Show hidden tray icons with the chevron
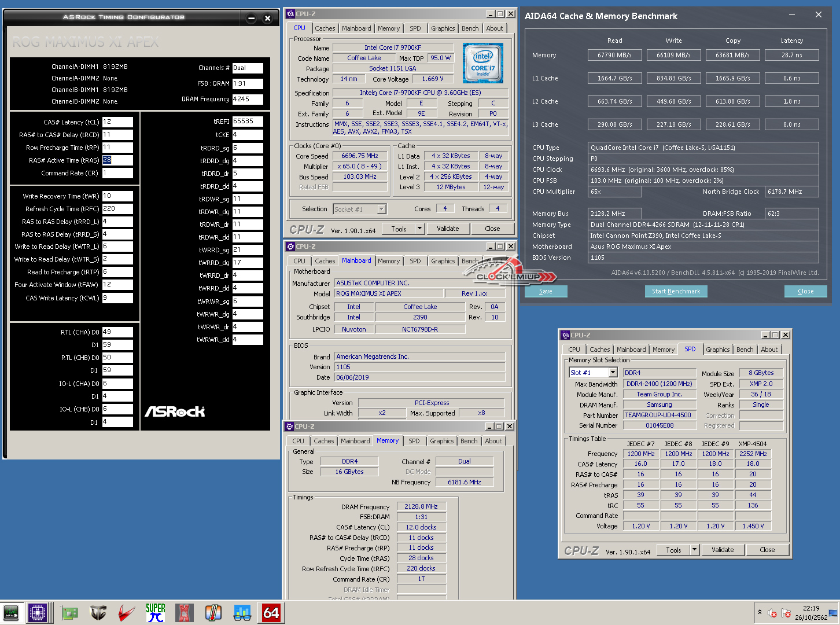Image resolution: width=840 pixels, height=625 pixels. 760,612
